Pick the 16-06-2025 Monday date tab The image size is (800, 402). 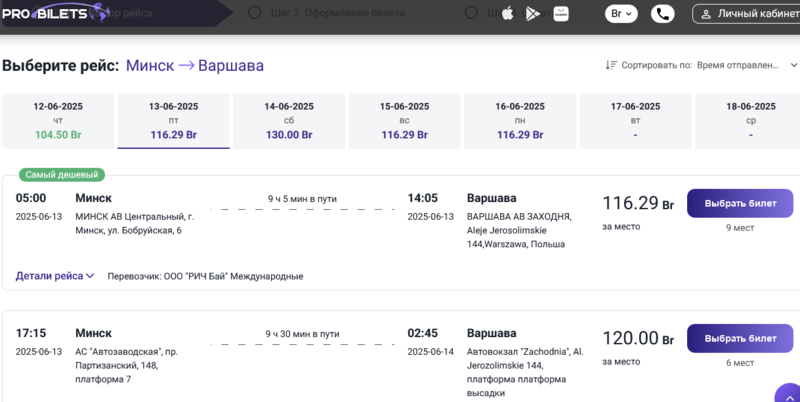point(520,120)
